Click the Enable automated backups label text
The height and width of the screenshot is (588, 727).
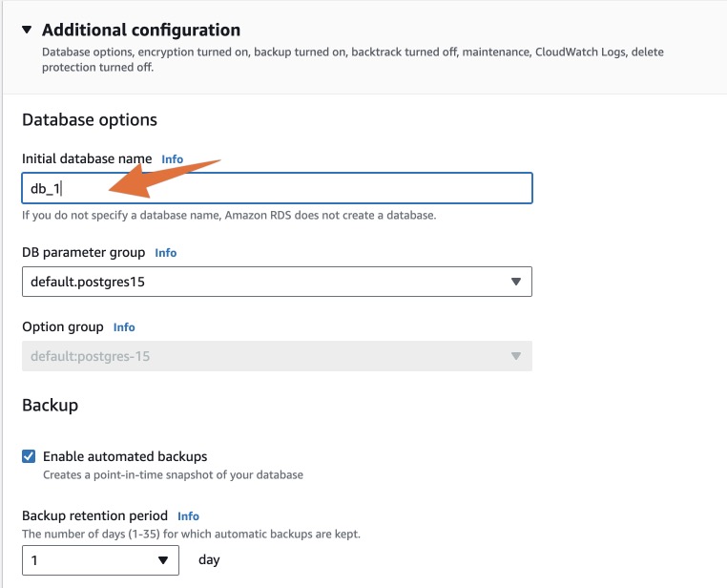coord(125,456)
